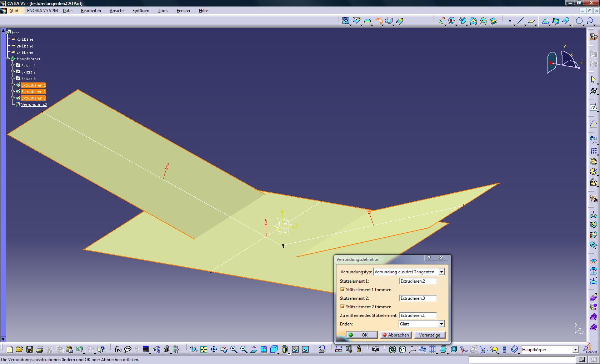600x364 pixels.
Task: Select the Rotate view tool
Action: (x=224, y=350)
